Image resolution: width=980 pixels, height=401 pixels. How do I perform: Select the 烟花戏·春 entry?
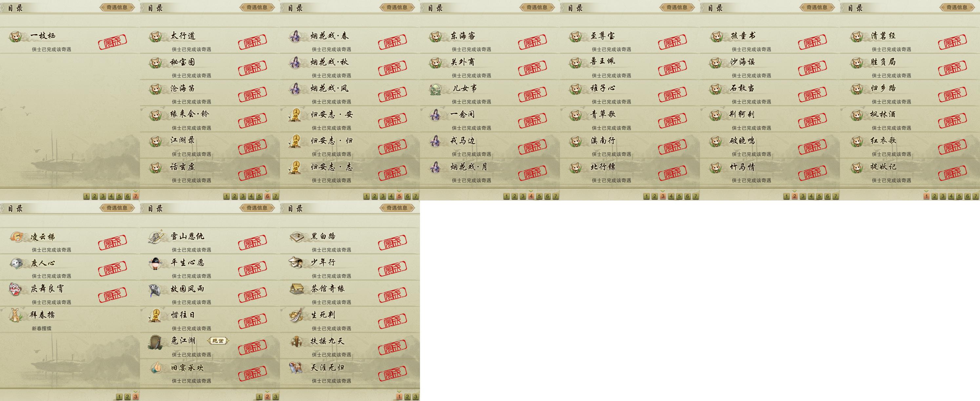[350, 40]
